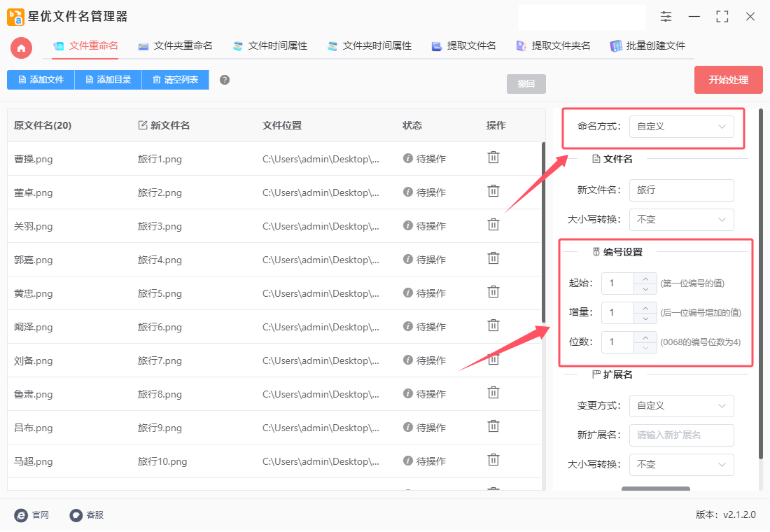Click the 原文件名(20) column header
Screen dimensions: 770x532
click(43, 126)
